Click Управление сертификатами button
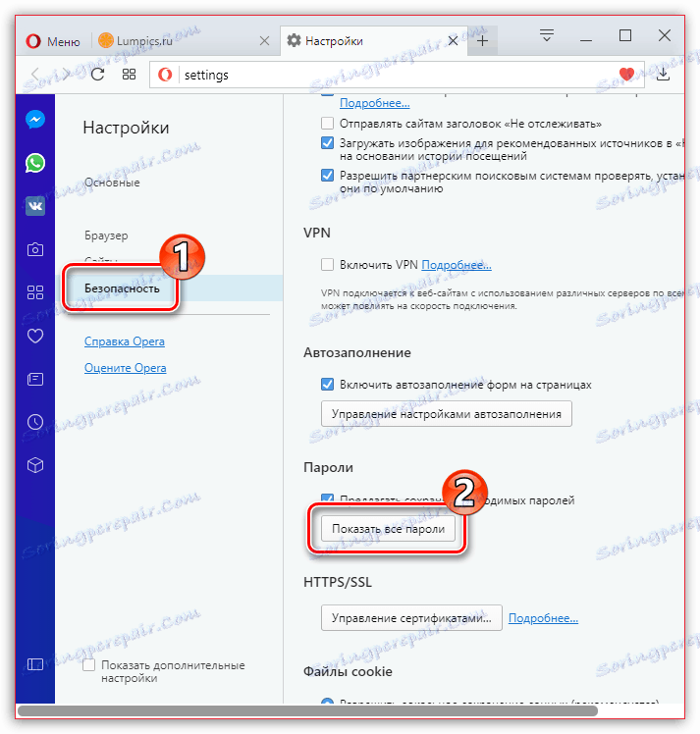 [411, 618]
